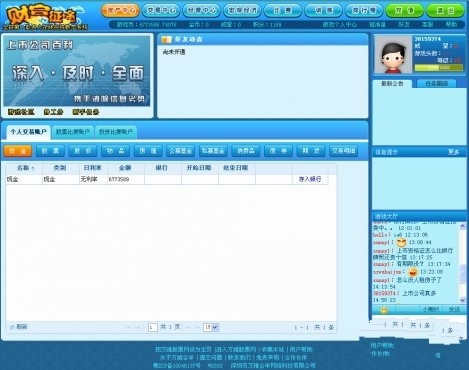Click the folder icon beside 好友动态 header
Viewport: 469px width, 370px height.
pos(166,40)
